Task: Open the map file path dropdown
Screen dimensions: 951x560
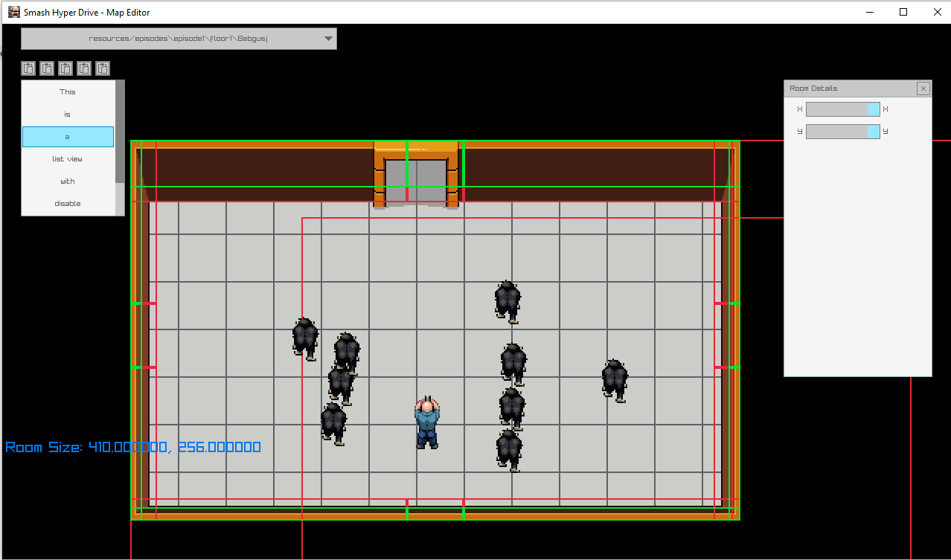Action: coord(179,39)
